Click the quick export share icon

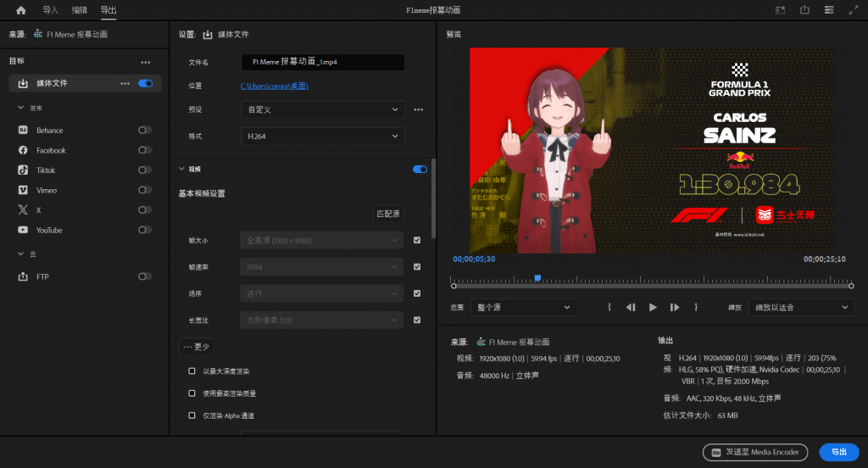point(804,10)
